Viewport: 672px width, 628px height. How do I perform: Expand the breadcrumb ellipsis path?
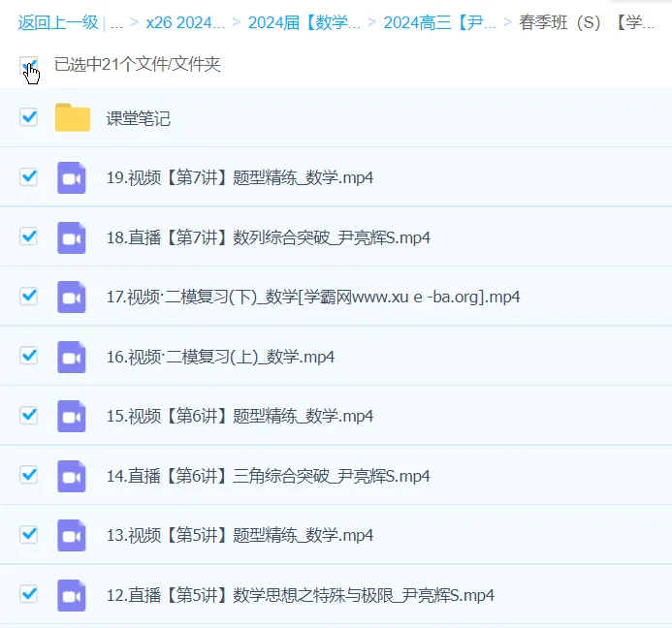click(116, 22)
